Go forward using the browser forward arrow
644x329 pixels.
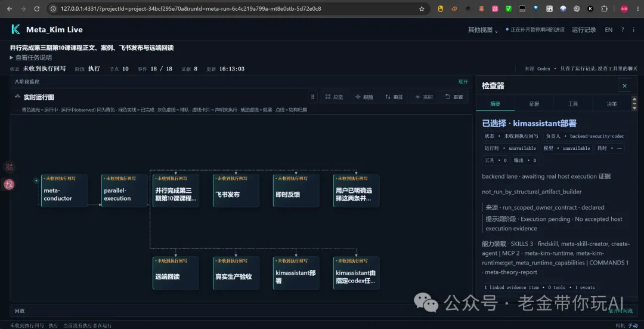pos(23,8)
